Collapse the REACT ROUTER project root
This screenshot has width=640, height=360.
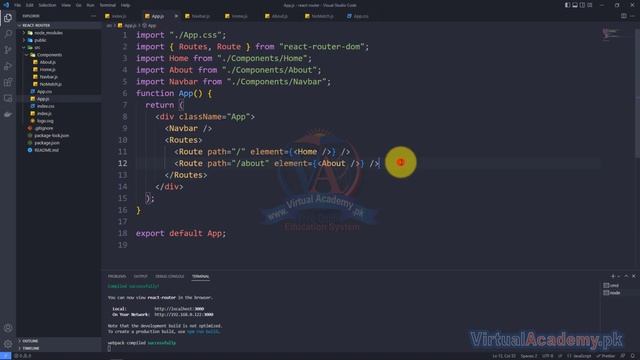pyautogui.click(x=59, y=25)
